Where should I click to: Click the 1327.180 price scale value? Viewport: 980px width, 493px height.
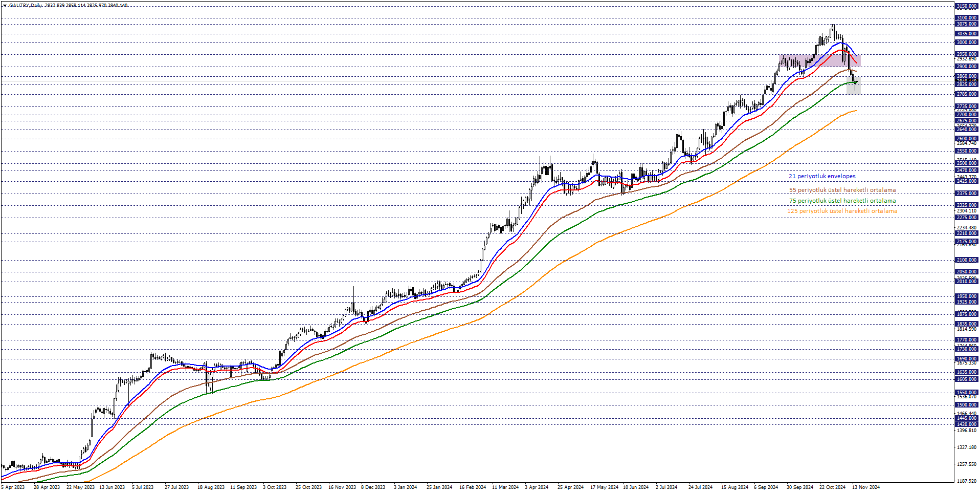click(966, 447)
